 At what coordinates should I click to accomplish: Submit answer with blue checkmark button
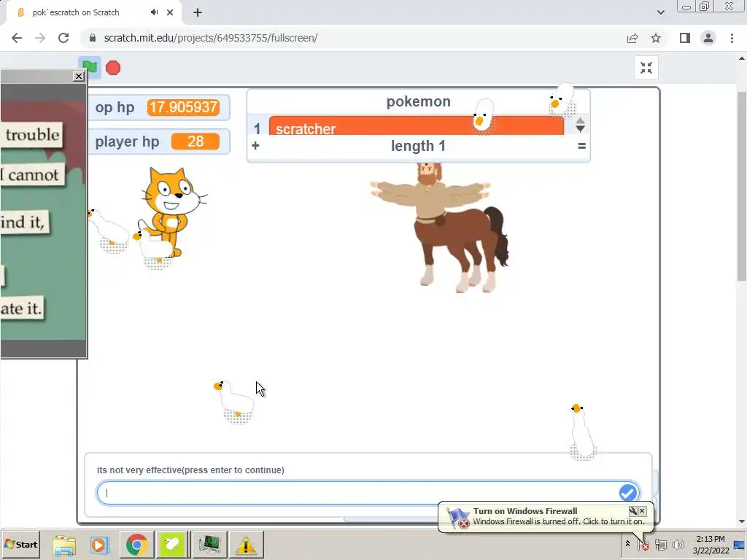pyautogui.click(x=627, y=493)
